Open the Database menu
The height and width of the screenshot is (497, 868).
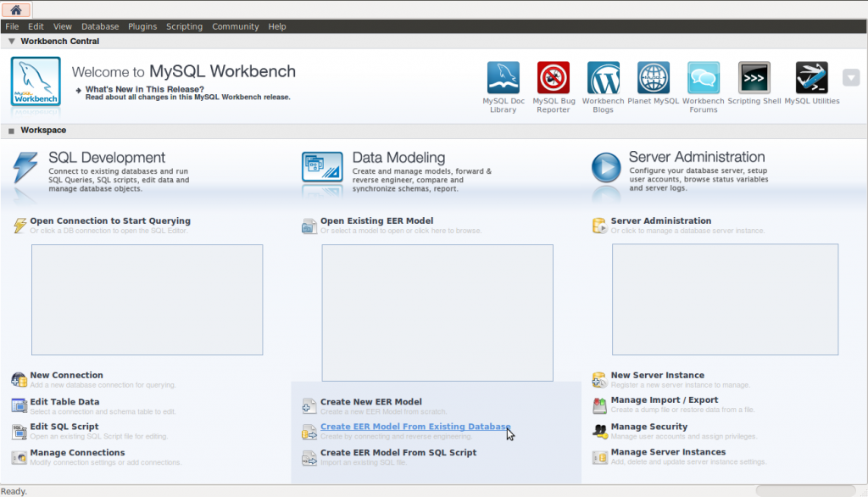(100, 26)
